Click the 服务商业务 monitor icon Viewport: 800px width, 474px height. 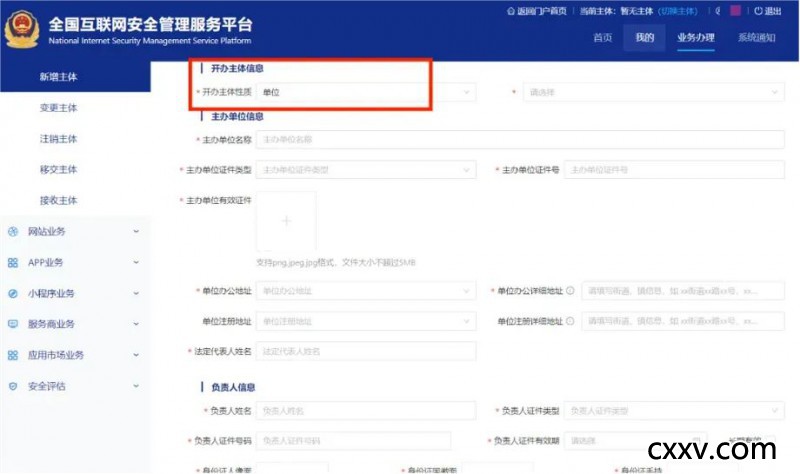click(13, 325)
